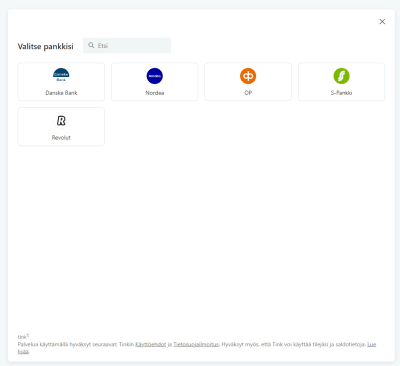Focus the Etsi search field
This screenshot has width=400, height=366.
click(x=127, y=45)
